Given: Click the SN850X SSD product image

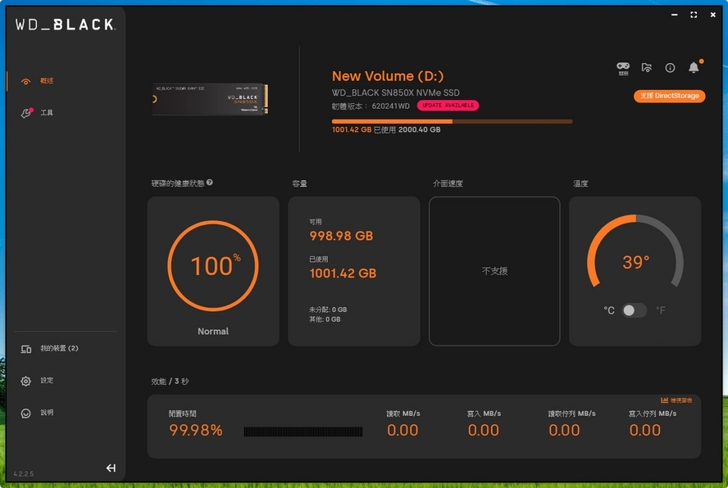Looking at the screenshot, I should (208, 99).
